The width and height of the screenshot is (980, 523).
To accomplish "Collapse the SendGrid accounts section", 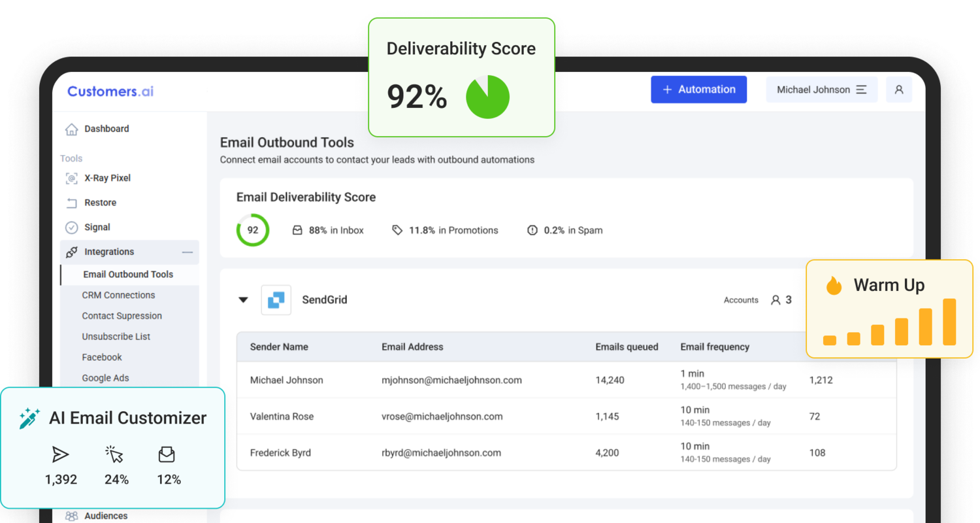I will 243,300.
